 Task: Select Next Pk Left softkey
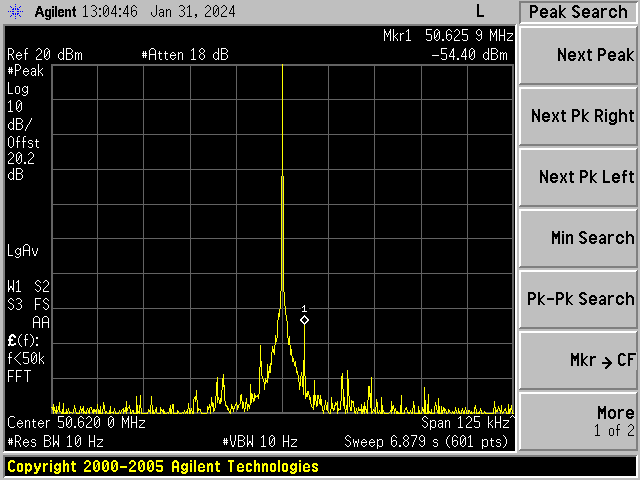(x=578, y=178)
